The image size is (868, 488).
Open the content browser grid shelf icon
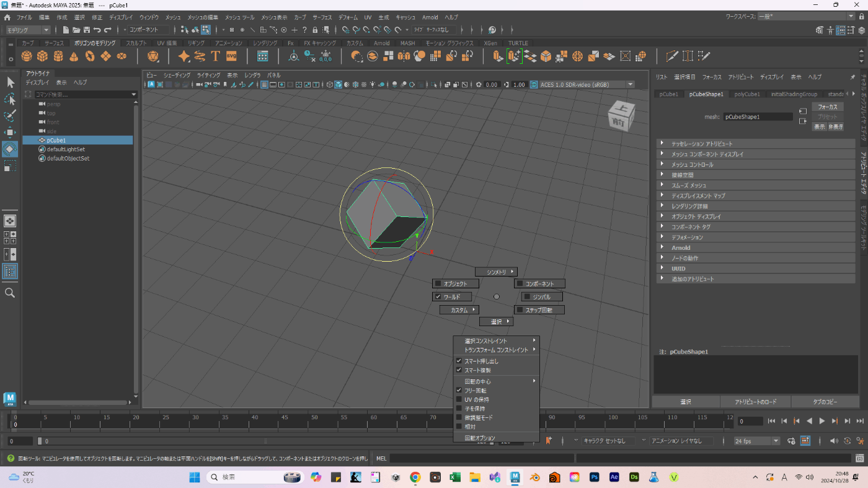[x=262, y=56]
